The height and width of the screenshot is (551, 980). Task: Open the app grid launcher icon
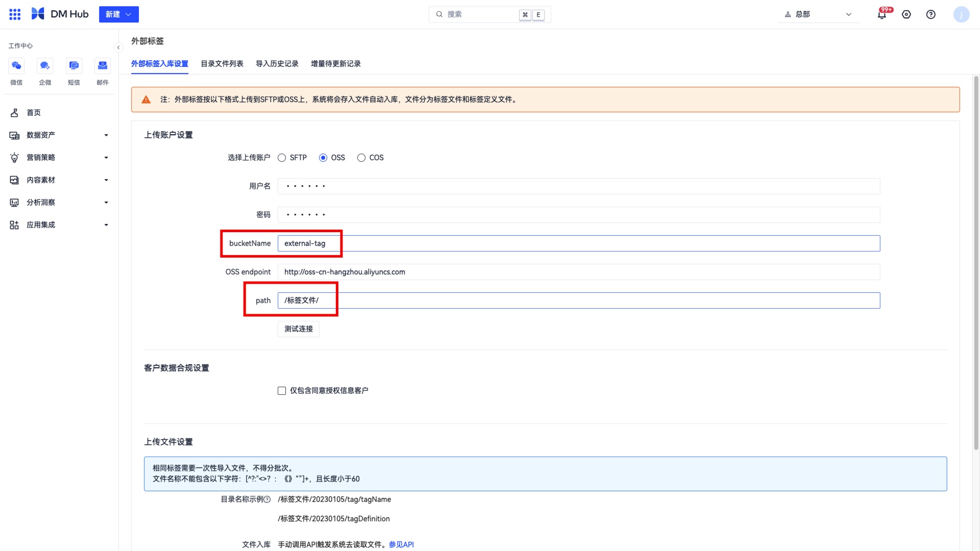click(15, 14)
